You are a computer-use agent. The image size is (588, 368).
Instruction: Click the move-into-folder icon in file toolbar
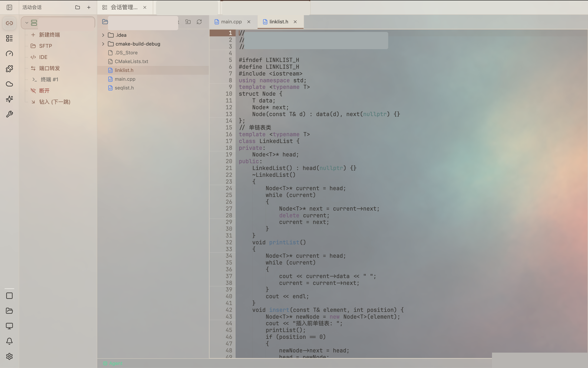[x=188, y=22]
